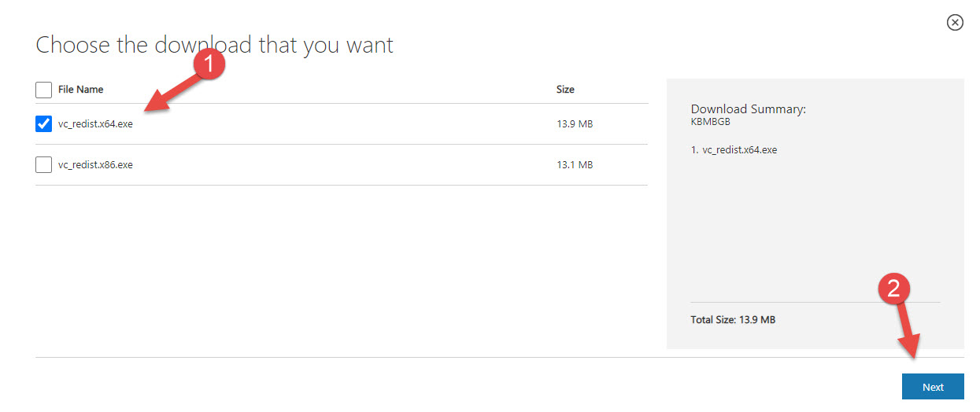This screenshot has width=980, height=412.
Task: Toggle the select-all File Name checkbox
Action: pyautogui.click(x=44, y=90)
